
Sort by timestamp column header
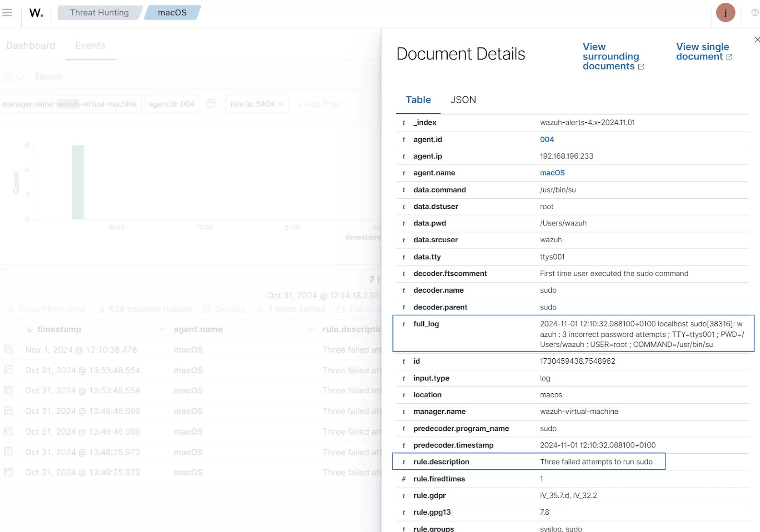(x=59, y=330)
